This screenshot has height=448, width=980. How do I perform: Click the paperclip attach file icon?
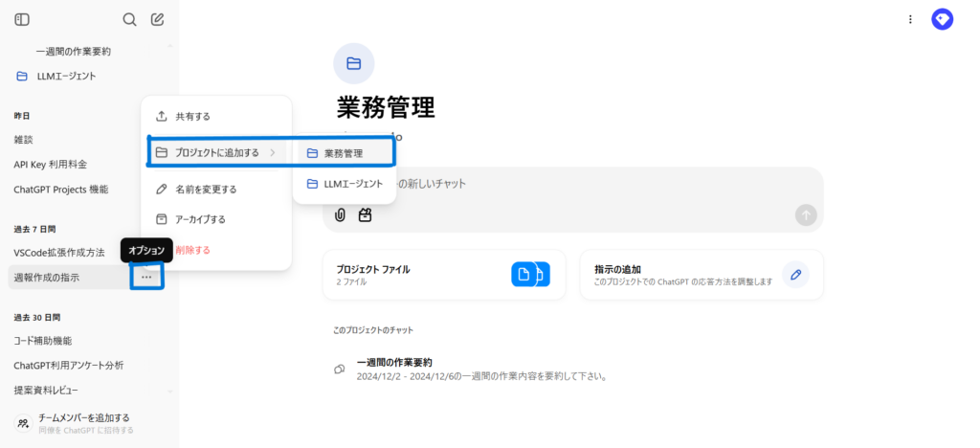[x=340, y=215]
